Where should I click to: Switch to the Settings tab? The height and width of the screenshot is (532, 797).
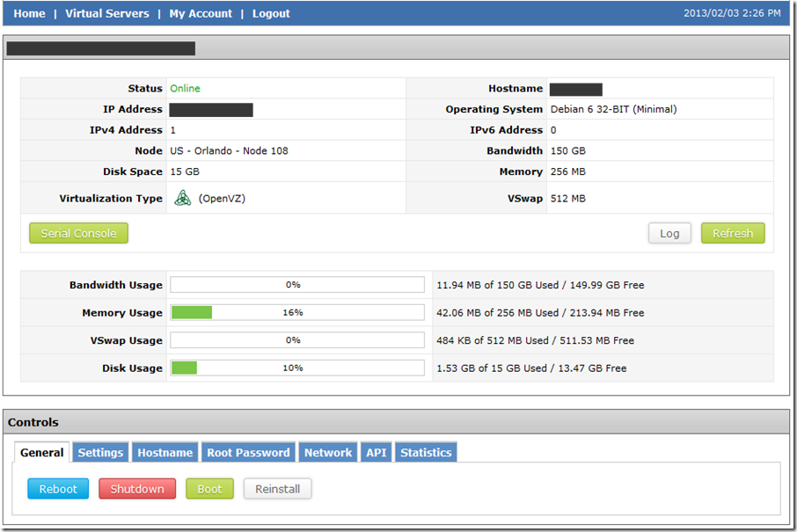100,452
